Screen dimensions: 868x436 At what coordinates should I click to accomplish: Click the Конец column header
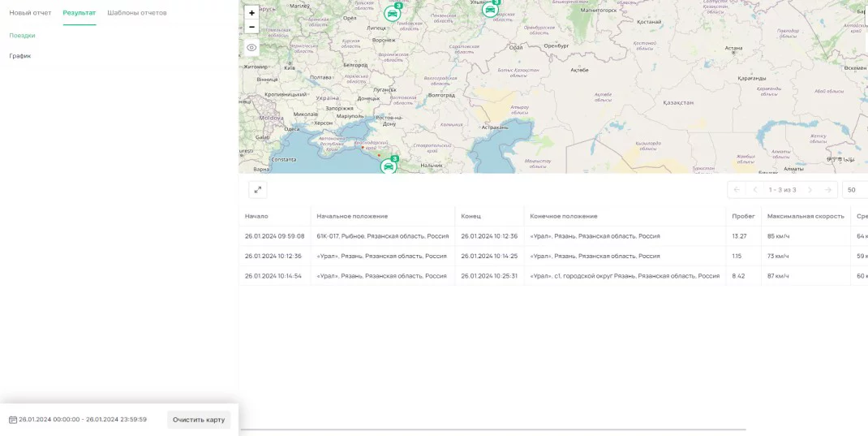471,216
